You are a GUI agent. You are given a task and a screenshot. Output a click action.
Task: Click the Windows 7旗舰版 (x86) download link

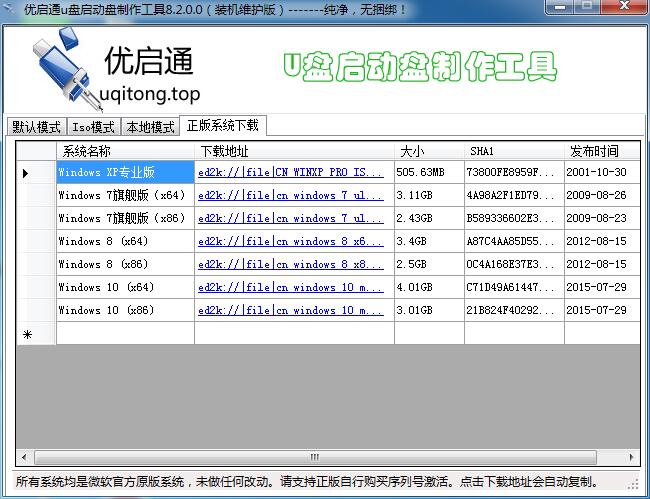coord(290,218)
